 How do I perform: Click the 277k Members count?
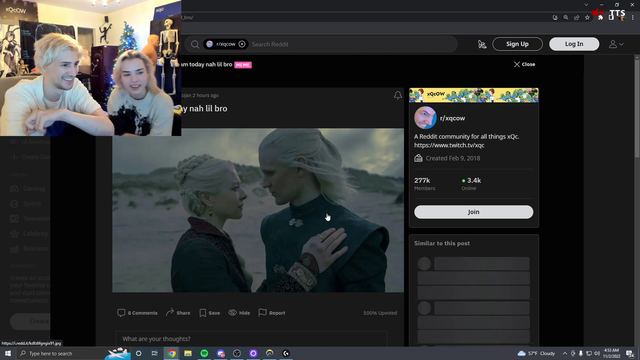pos(424,184)
